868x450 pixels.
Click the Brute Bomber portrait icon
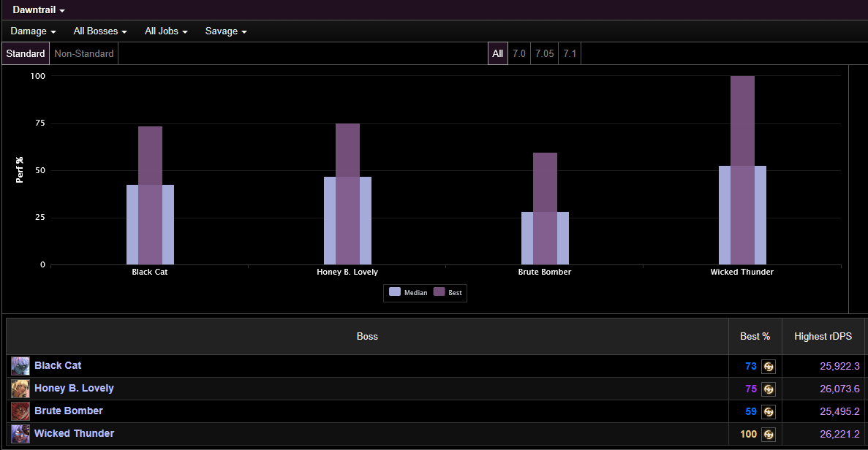tap(20, 411)
